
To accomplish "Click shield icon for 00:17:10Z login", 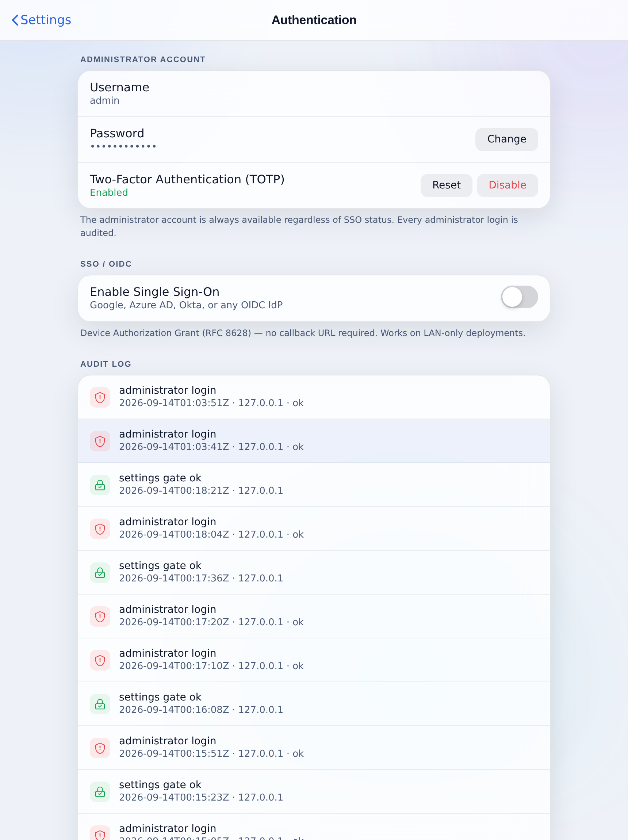I will point(100,660).
